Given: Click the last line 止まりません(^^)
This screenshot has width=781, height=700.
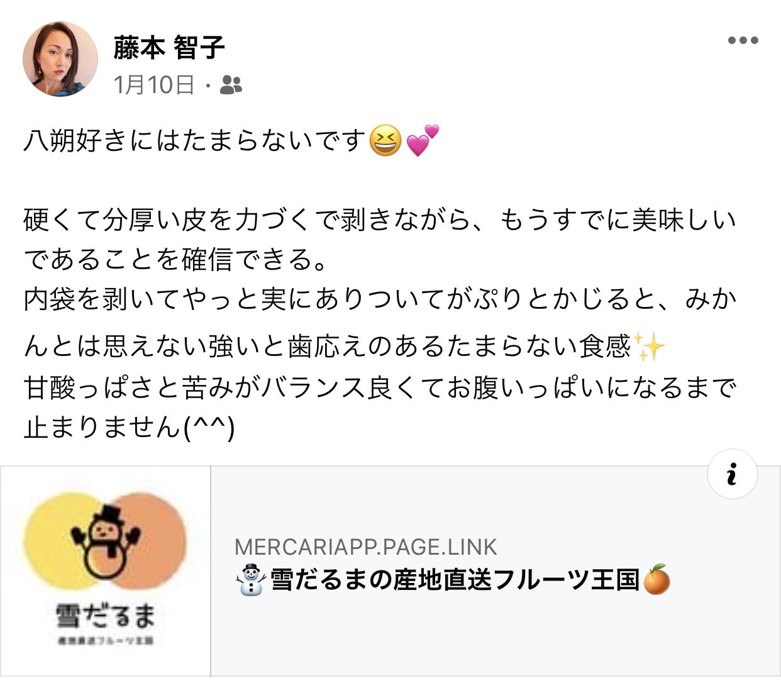Looking at the screenshot, I should (x=129, y=428).
